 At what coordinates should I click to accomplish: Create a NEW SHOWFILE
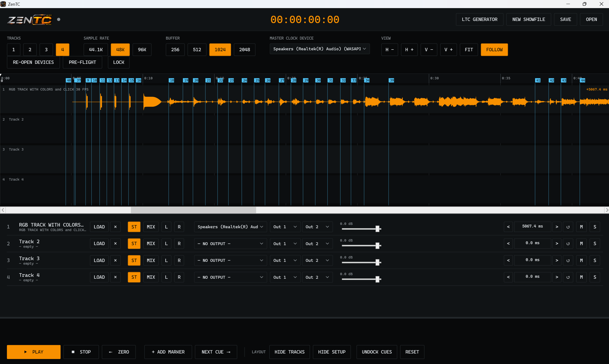click(x=529, y=19)
